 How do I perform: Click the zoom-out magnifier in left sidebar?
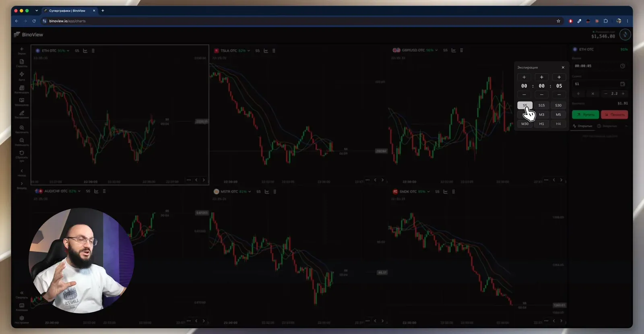coord(22,140)
